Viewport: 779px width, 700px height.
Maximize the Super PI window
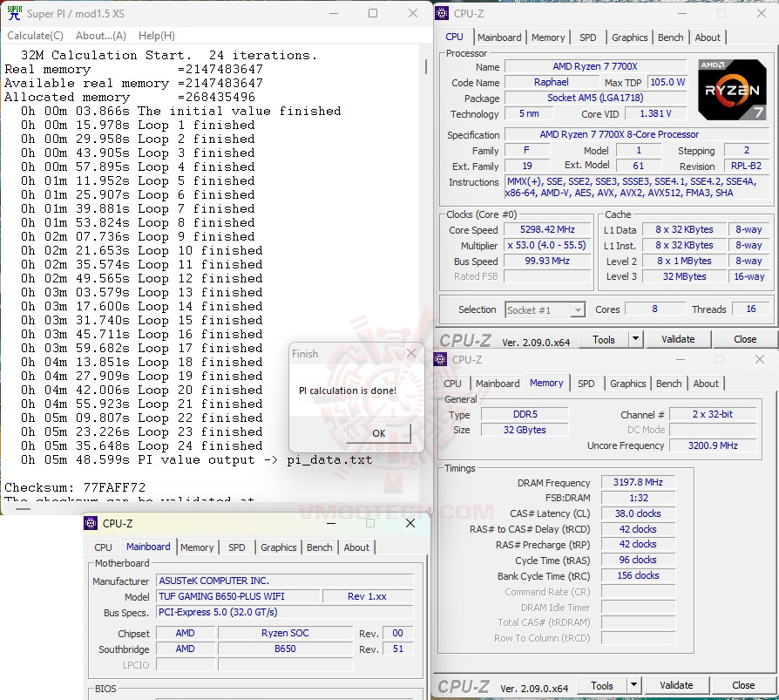373,13
